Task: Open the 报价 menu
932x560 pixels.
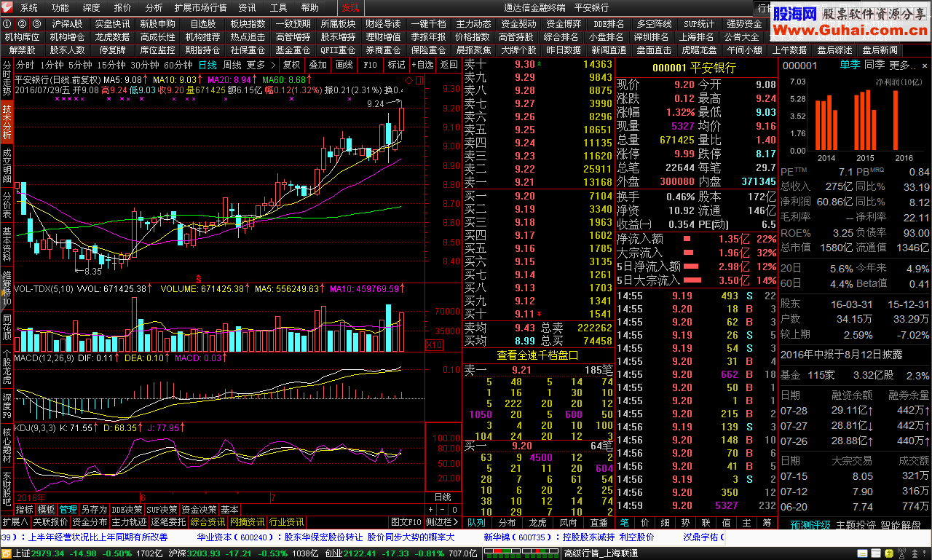Action: click(123, 8)
